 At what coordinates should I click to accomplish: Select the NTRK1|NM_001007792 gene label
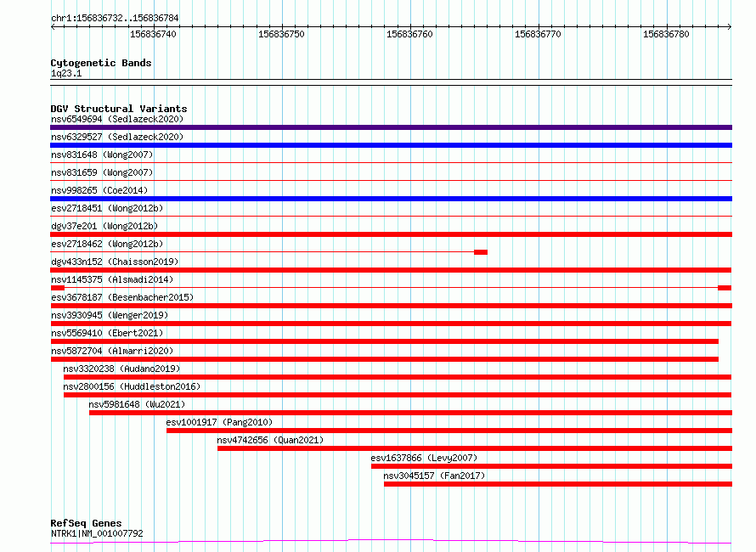97,533
